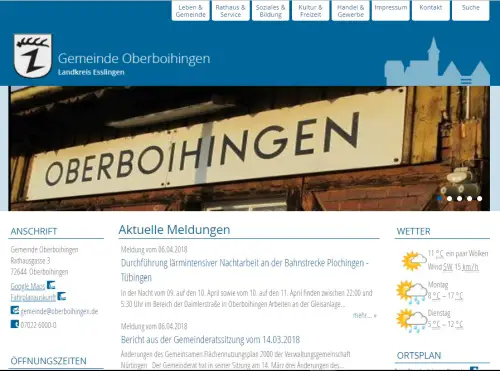Select the fifth slideshow dot

click(480, 198)
